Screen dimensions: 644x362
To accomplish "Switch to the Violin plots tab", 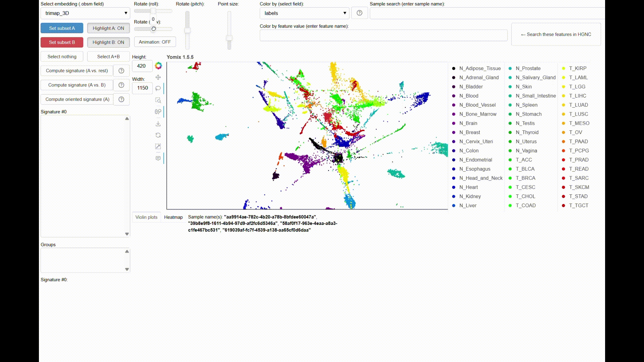I will [x=146, y=217].
